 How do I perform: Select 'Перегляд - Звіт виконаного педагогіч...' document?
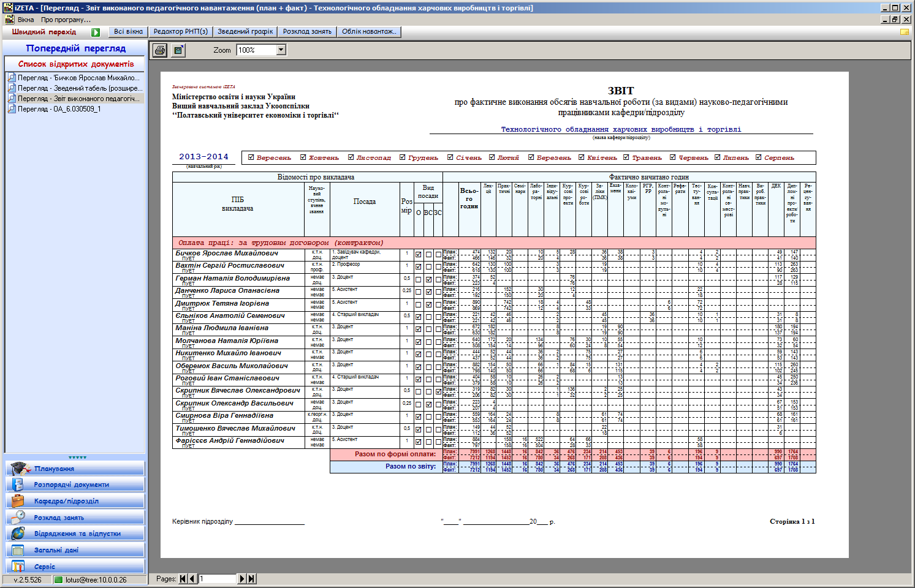coord(75,99)
